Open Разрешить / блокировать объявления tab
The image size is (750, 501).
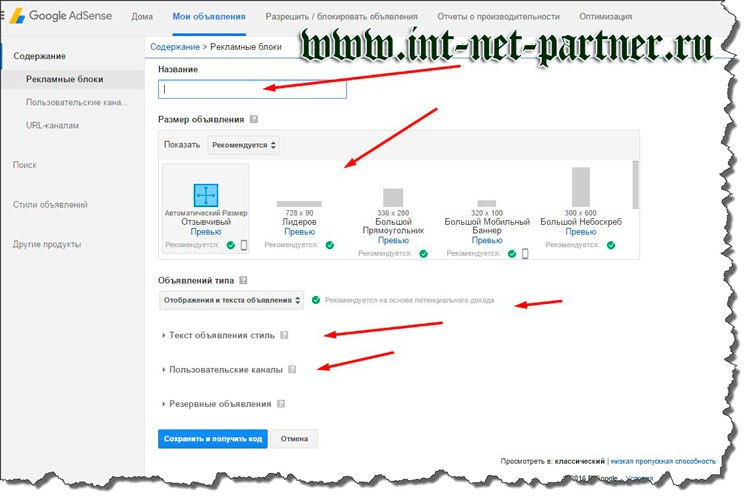click(342, 16)
